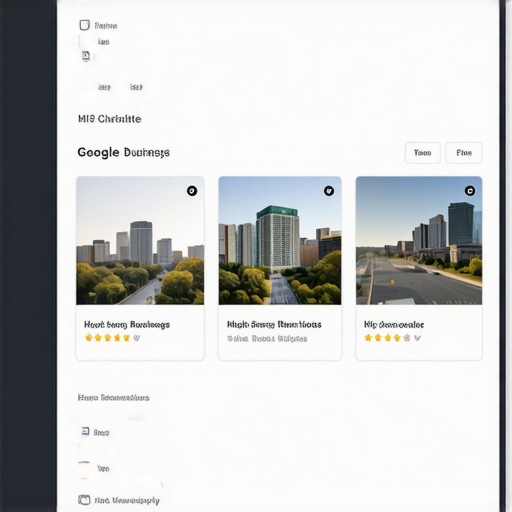
Task: Click the small document icon below the square icon
Action: coord(86,56)
